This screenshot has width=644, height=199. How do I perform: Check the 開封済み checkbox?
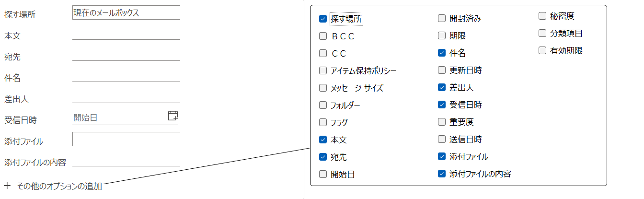point(442,19)
